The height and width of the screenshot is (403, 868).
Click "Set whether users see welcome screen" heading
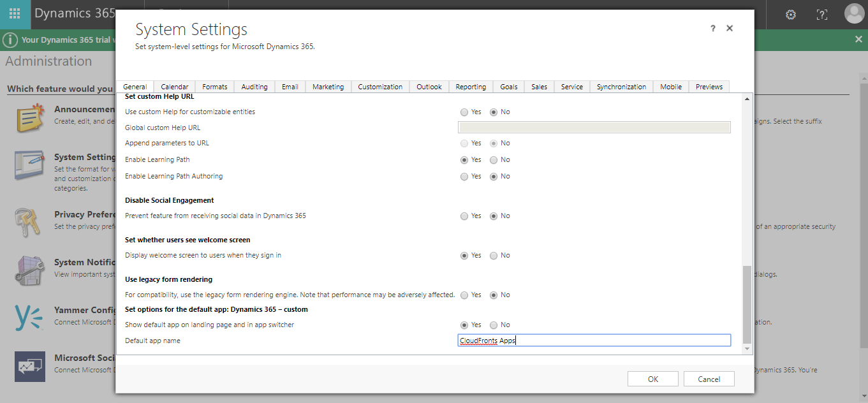[188, 240]
